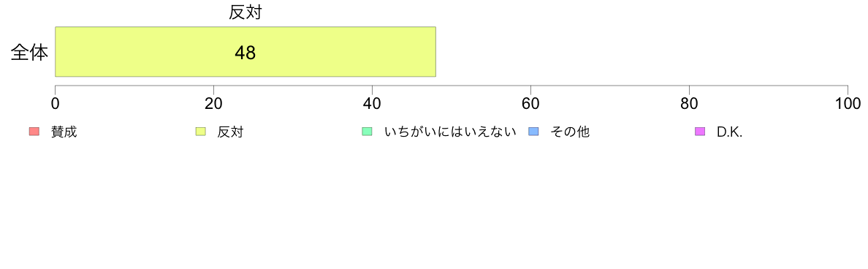Click the green いちがいにはいえない legend swatch
The image size is (868, 269).
tap(367, 132)
